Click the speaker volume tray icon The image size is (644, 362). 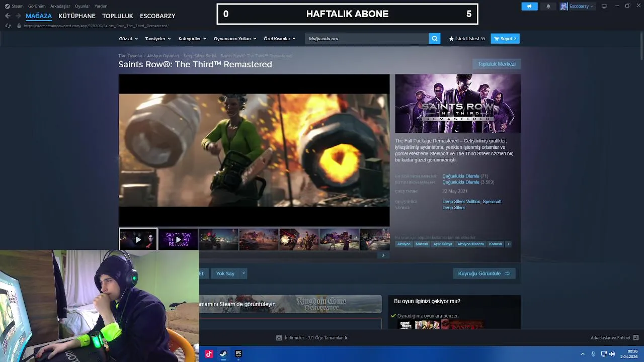[612, 354]
